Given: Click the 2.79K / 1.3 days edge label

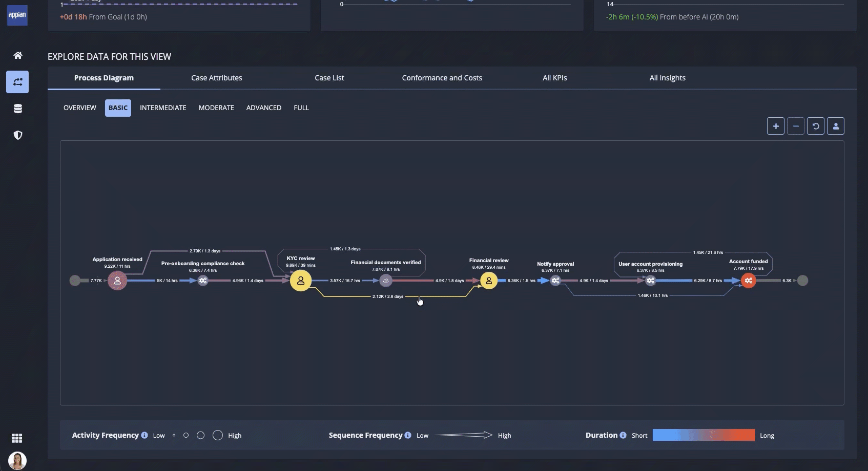Looking at the screenshot, I should click(205, 251).
